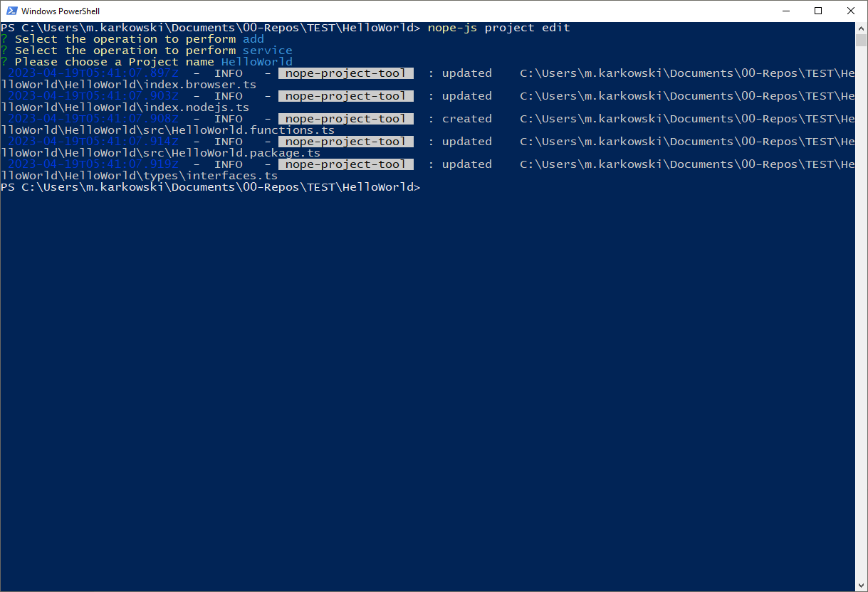Click the HelloWorld.functions.ts file path line
The image size is (868, 592).
pyautogui.click(x=167, y=130)
